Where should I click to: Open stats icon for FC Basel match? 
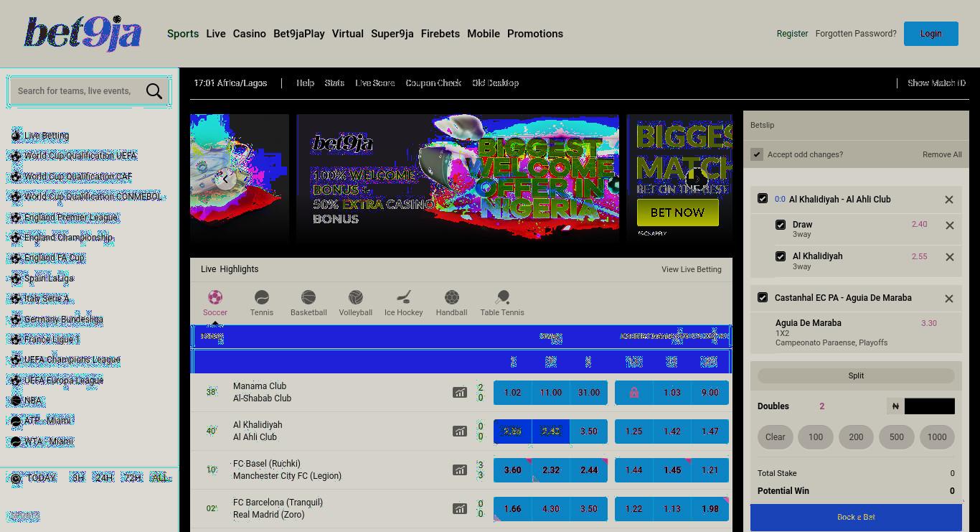click(459, 470)
